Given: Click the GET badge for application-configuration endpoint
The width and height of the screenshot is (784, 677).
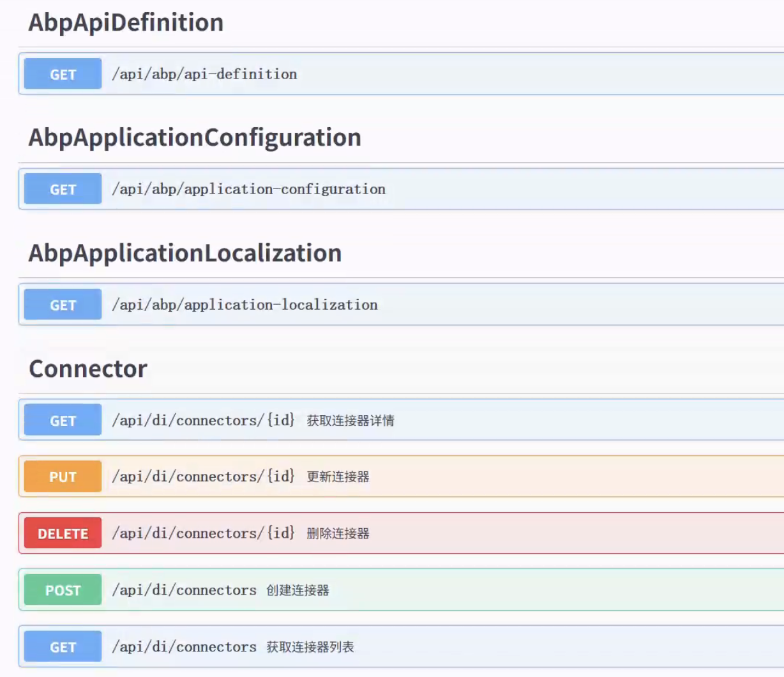Looking at the screenshot, I should click(x=63, y=189).
